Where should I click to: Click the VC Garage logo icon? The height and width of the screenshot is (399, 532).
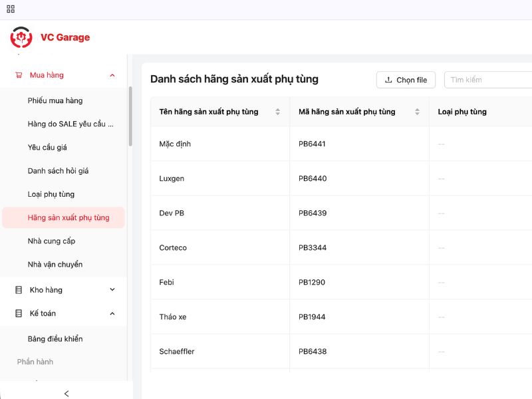[21, 37]
